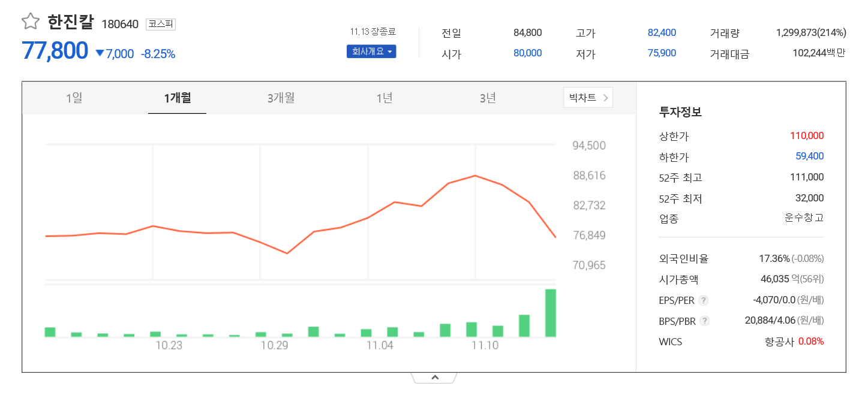Click the stock code 180640
This screenshot has width=868, height=395.
(120, 24)
